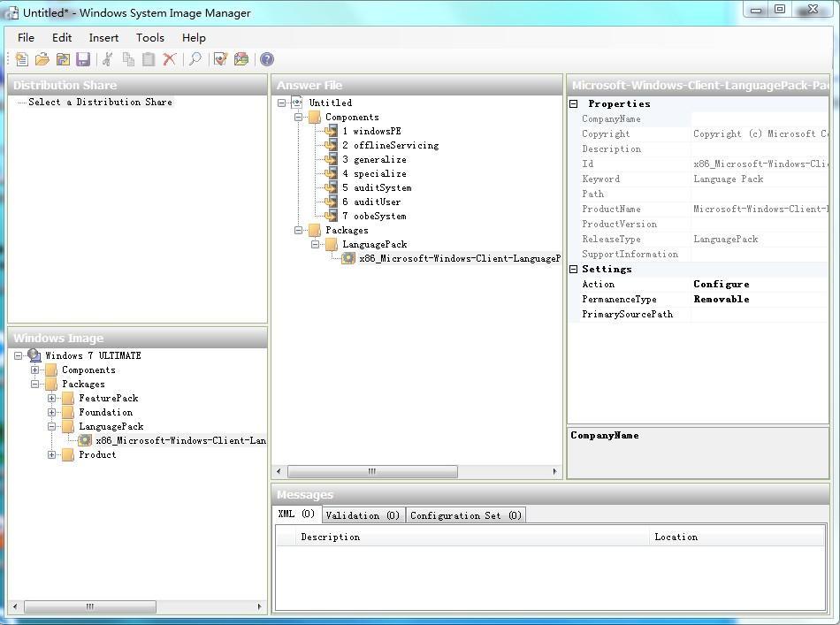Switch to the Configuration Set (0) tab
Viewport: 840px width, 625px height.
click(465, 515)
